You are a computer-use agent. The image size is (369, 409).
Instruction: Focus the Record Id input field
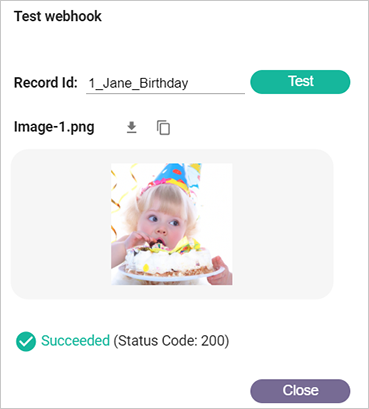pos(165,83)
